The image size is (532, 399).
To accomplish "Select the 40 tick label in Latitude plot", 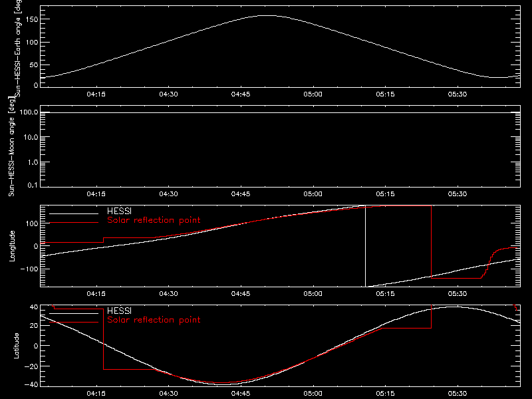I will click(x=34, y=307).
